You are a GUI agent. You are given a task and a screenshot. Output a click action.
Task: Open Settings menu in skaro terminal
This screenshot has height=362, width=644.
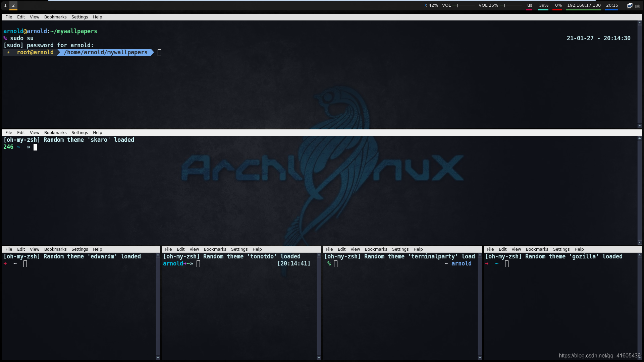[79, 133]
